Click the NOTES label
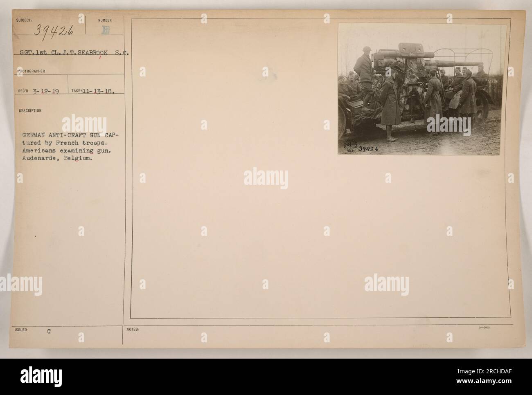The height and width of the screenshot is (395, 532). [x=133, y=329]
